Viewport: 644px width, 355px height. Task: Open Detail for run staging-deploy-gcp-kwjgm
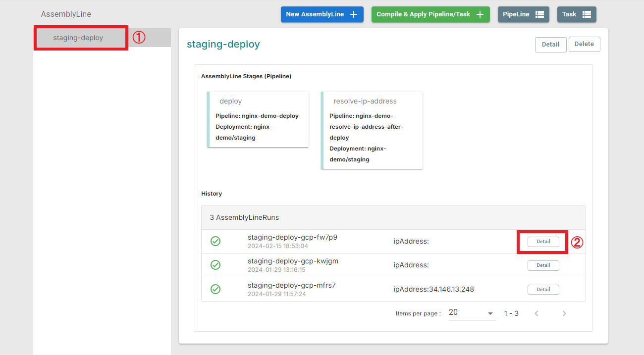(x=543, y=265)
